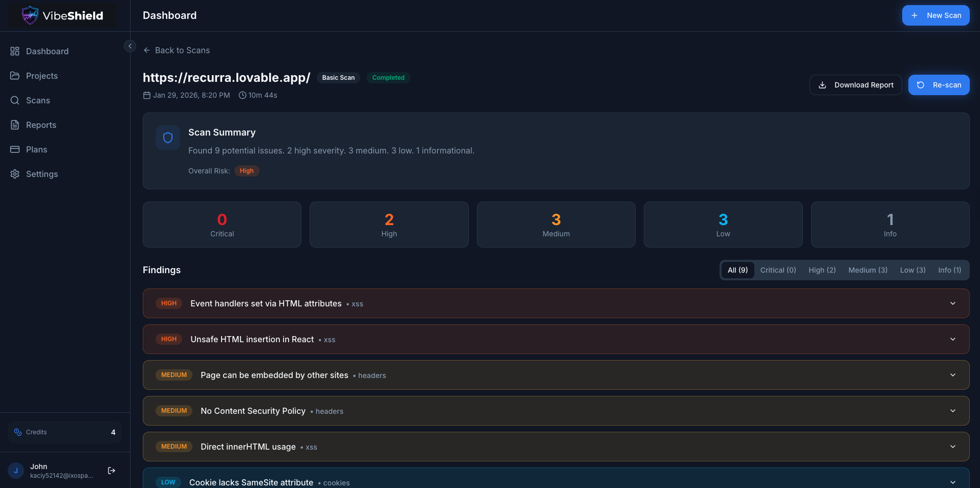The height and width of the screenshot is (488, 980).
Task: Follow the Back to Scans link
Action: click(x=177, y=50)
